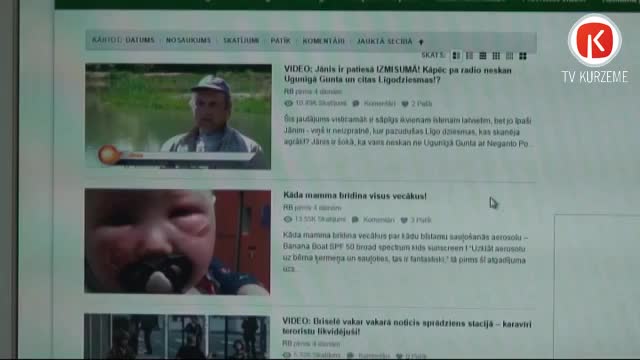Choose JAUKTĀ SECĪBĀ shuffle ordering

tap(384, 42)
